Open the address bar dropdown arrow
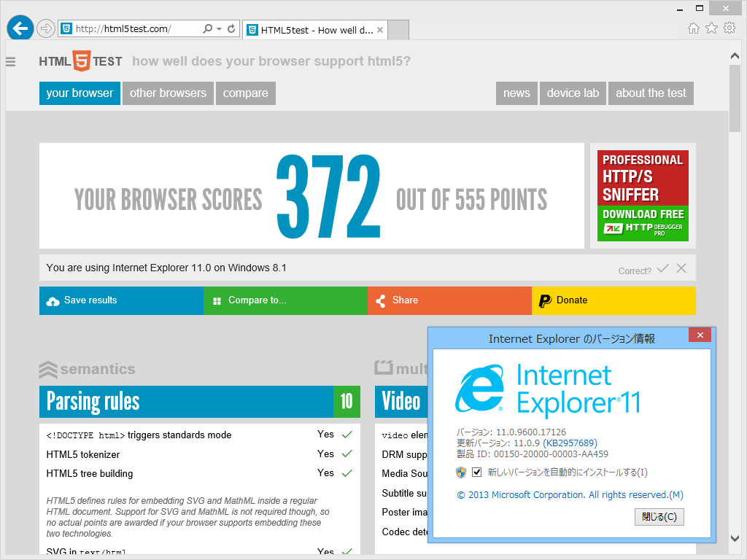 coord(219,29)
